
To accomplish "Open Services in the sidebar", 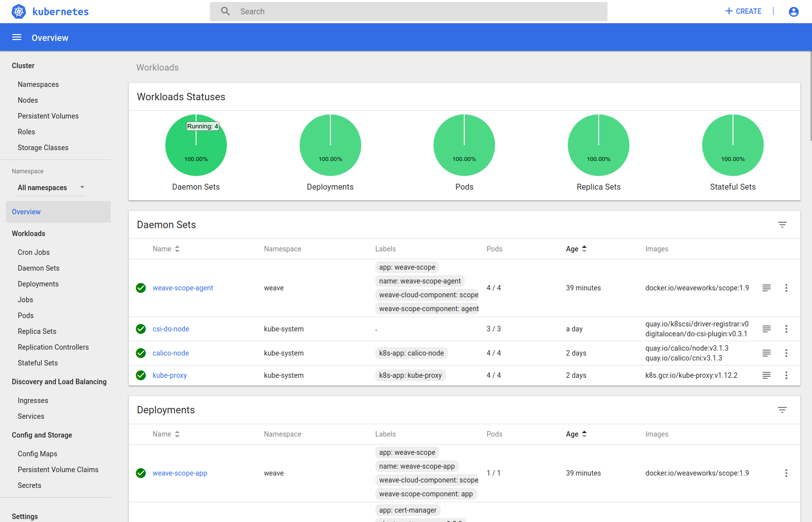I will pyautogui.click(x=31, y=416).
